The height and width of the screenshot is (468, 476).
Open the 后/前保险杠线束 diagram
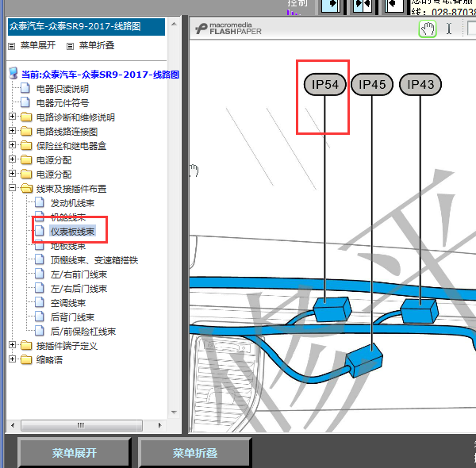(83, 332)
